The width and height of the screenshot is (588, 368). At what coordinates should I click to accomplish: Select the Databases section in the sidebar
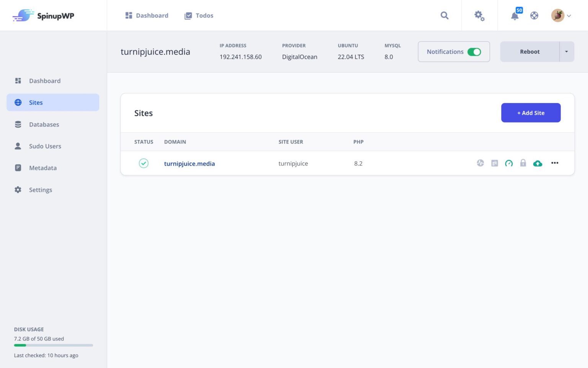[44, 124]
